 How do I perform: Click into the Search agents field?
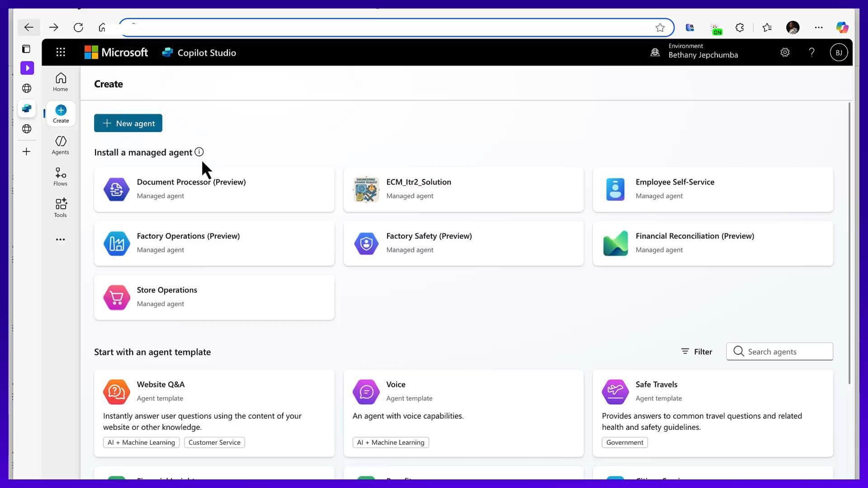[779, 352]
